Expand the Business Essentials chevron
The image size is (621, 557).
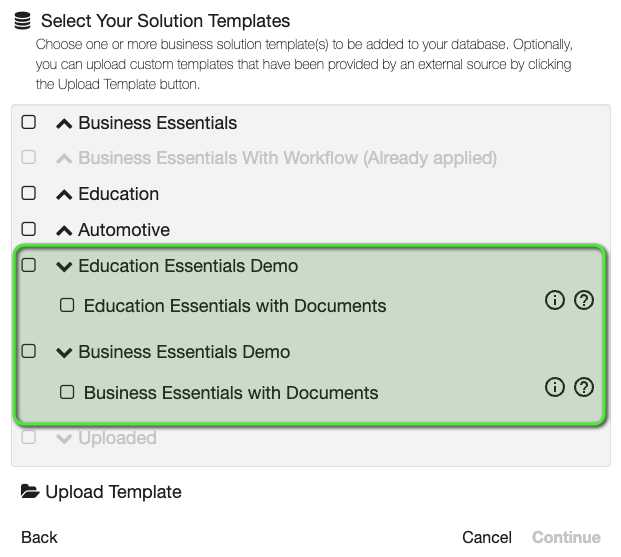click(64, 124)
